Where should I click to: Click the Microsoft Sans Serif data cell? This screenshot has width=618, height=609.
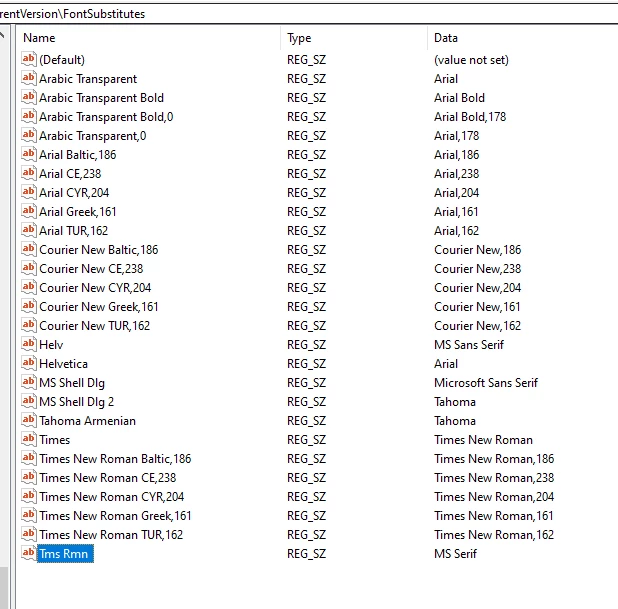[486, 383]
